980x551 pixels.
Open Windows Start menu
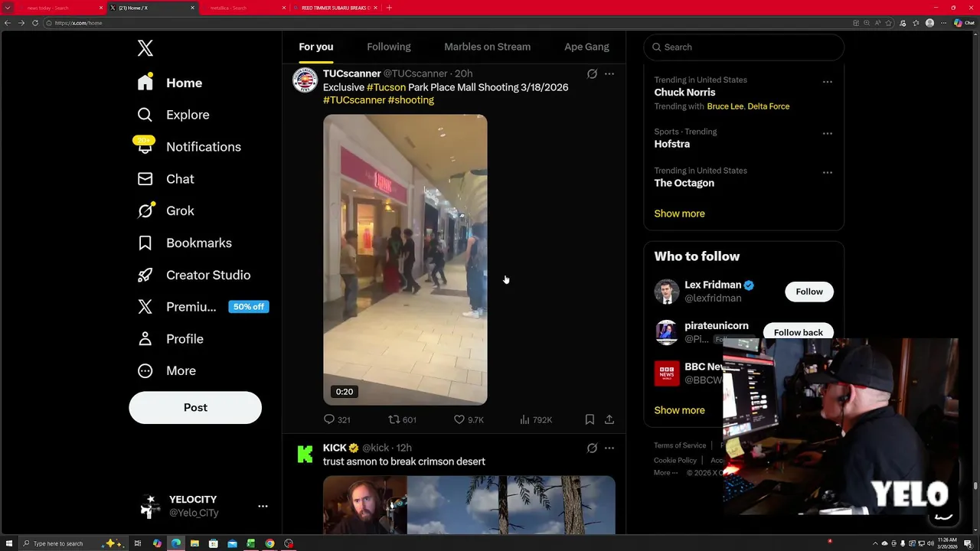click(x=8, y=543)
